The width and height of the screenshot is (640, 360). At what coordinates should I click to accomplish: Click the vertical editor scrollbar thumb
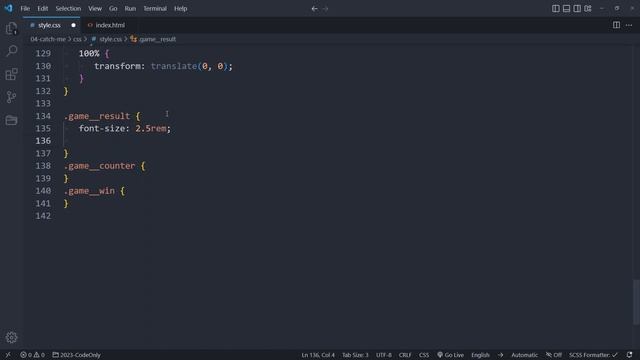[636, 302]
